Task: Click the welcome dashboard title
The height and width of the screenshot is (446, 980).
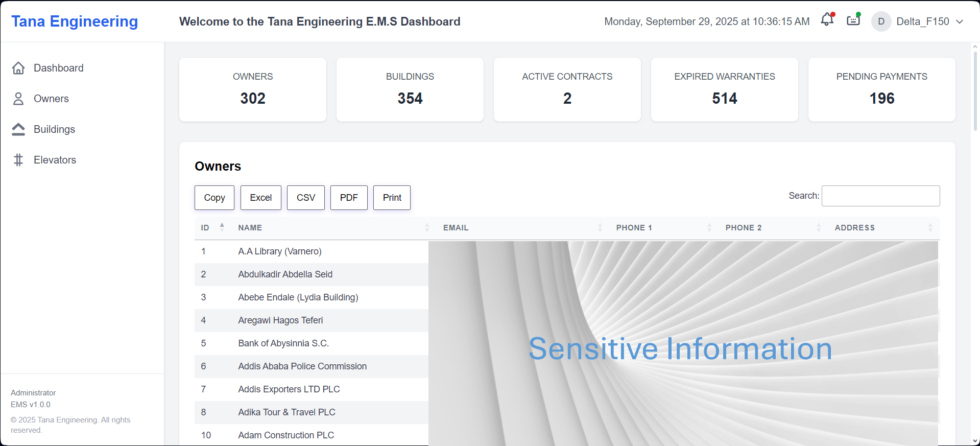Action: [x=320, y=21]
